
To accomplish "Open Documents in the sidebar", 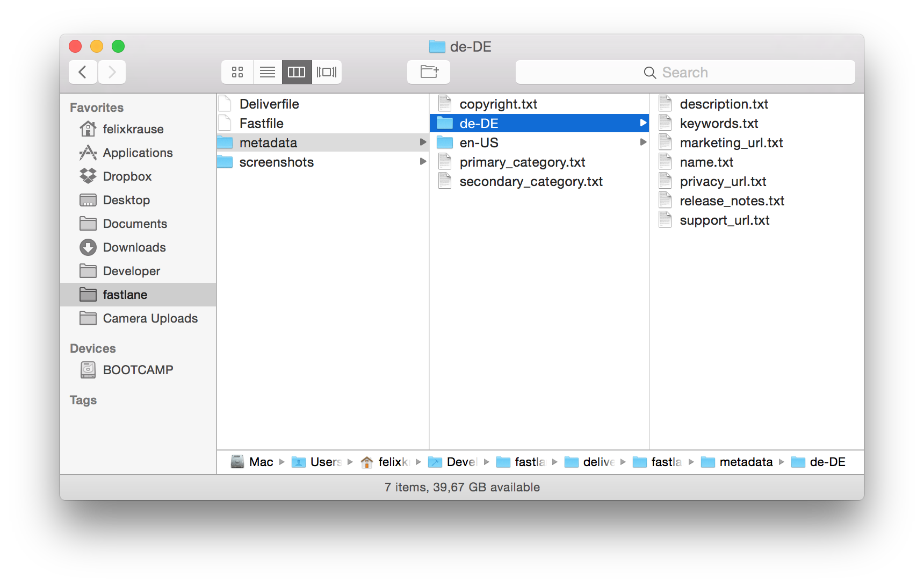I will [x=138, y=224].
